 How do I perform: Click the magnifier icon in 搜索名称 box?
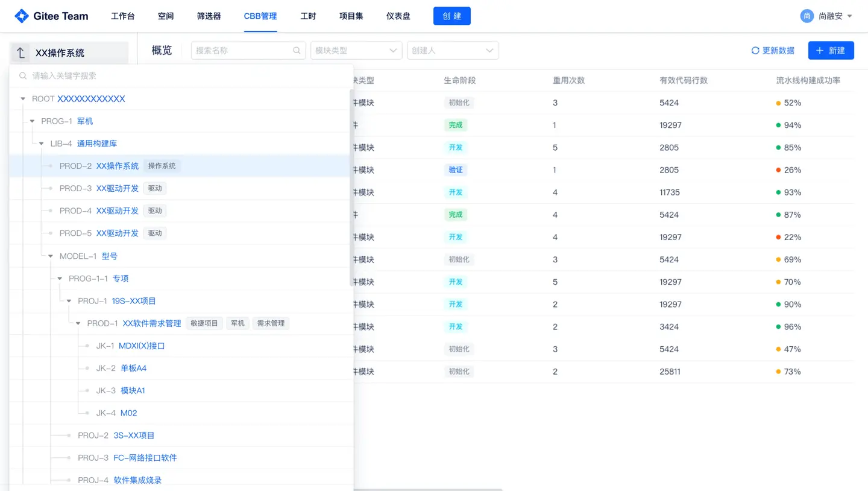click(296, 51)
